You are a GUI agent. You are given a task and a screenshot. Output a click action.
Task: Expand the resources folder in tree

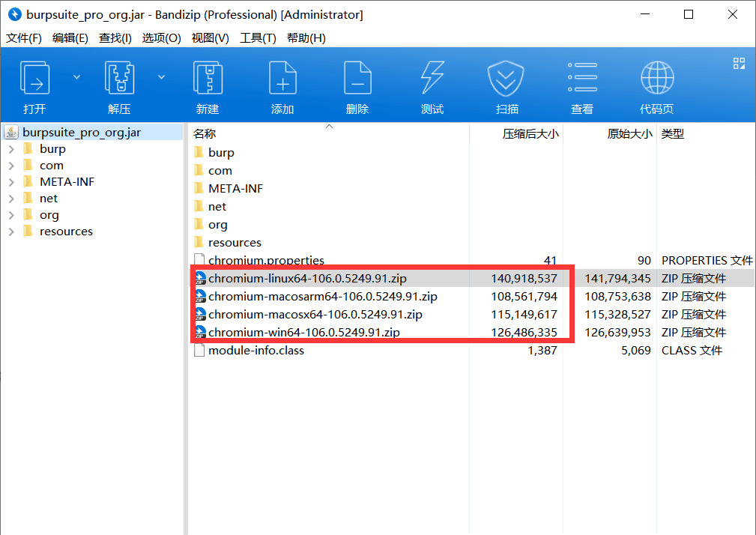pyautogui.click(x=11, y=232)
